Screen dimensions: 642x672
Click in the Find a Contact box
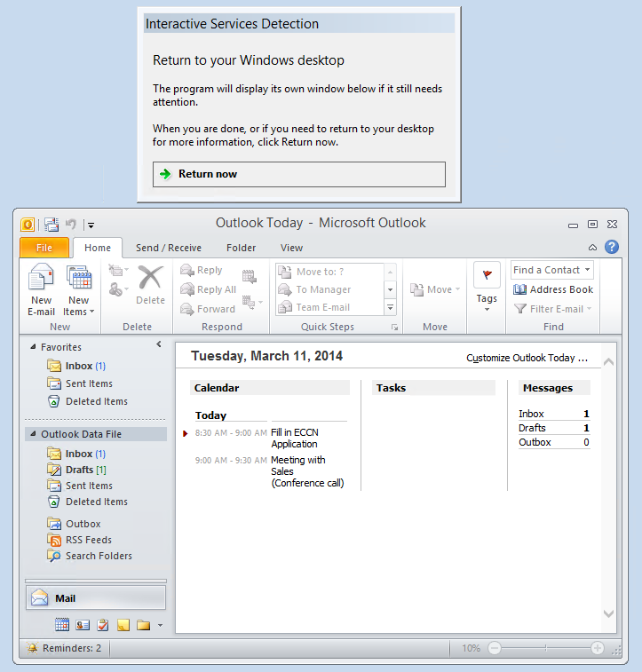(547, 270)
